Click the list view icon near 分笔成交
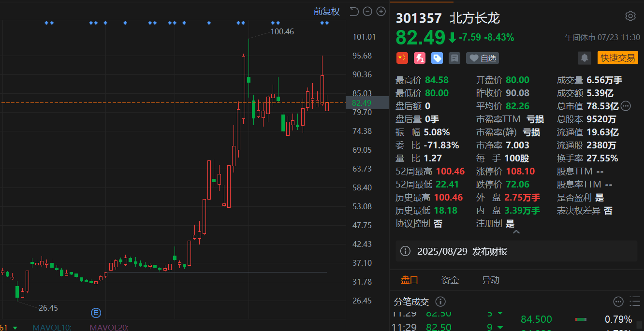This screenshot has width=644, height=331. click(634, 302)
